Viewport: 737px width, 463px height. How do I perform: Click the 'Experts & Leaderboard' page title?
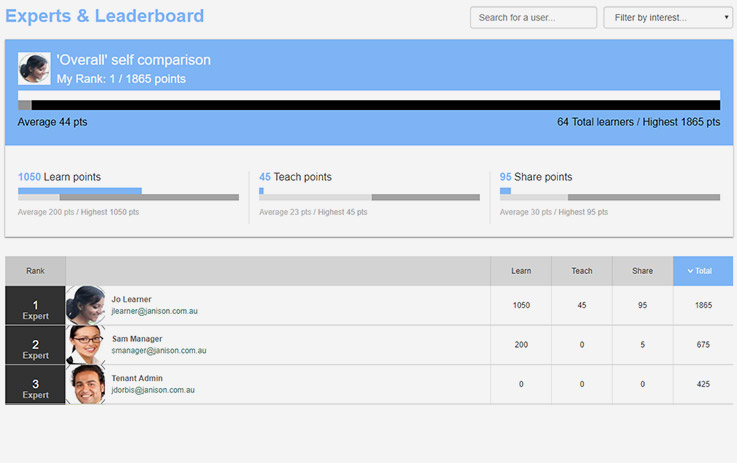click(104, 16)
